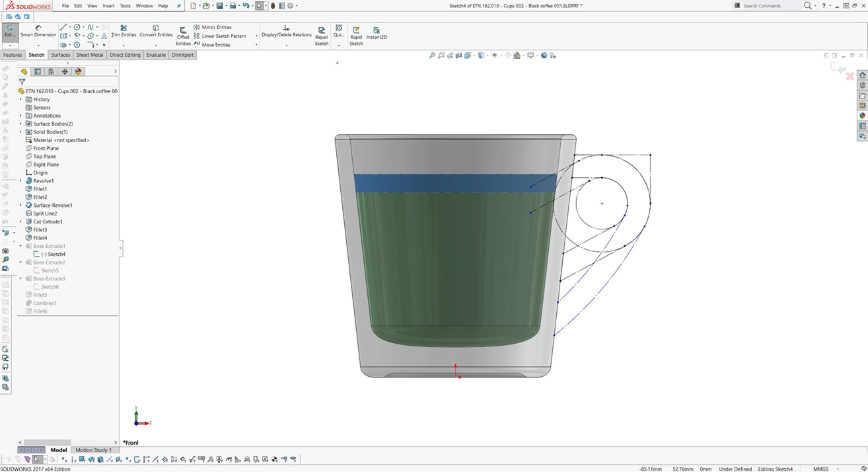Choose the Line sketch tool

point(63,28)
